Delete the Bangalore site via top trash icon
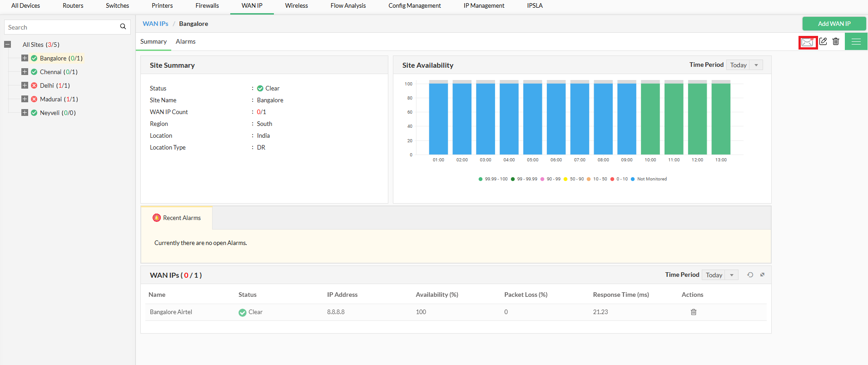The width and height of the screenshot is (868, 365). tap(836, 41)
